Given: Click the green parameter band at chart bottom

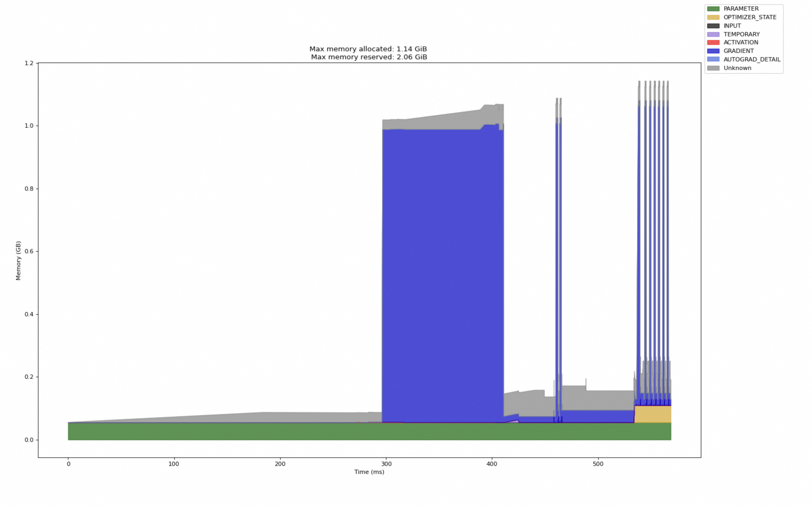Looking at the screenshot, I should [x=335, y=431].
